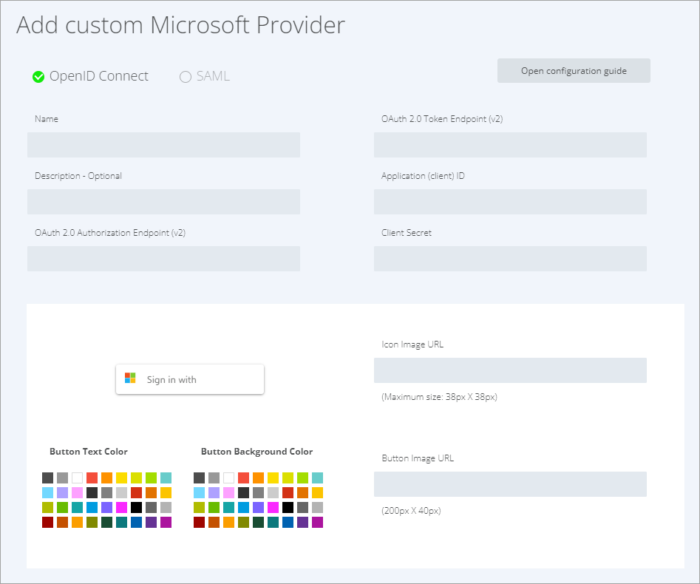This screenshot has height=584, width=700.
Task: Select light aqua in Button Text Color palette
Action: (x=166, y=478)
